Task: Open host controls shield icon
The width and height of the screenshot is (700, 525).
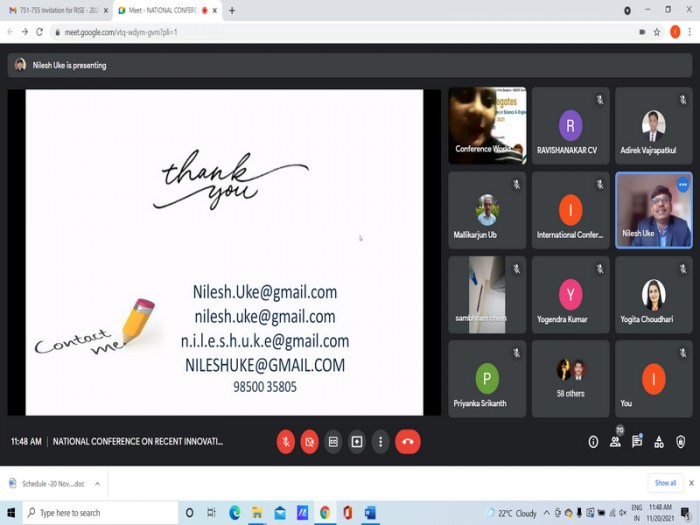Action: point(680,442)
